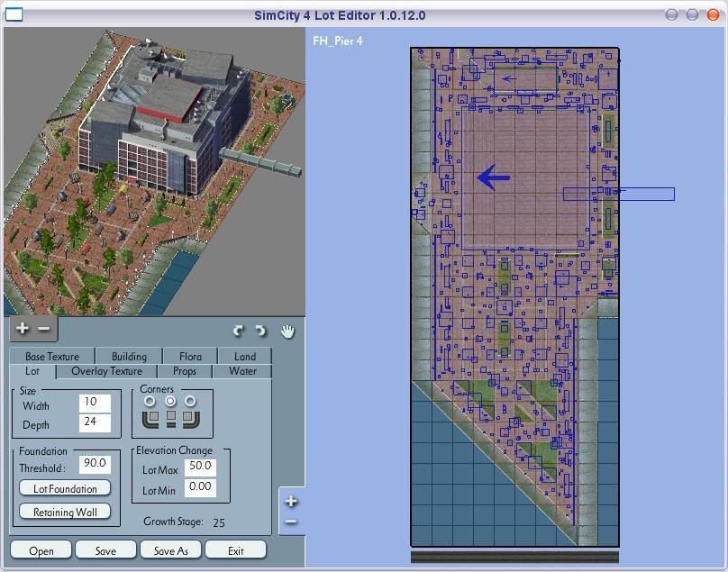This screenshot has height=572, width=728.
Task: Click the Lot Foundation button
Action: 65,488
